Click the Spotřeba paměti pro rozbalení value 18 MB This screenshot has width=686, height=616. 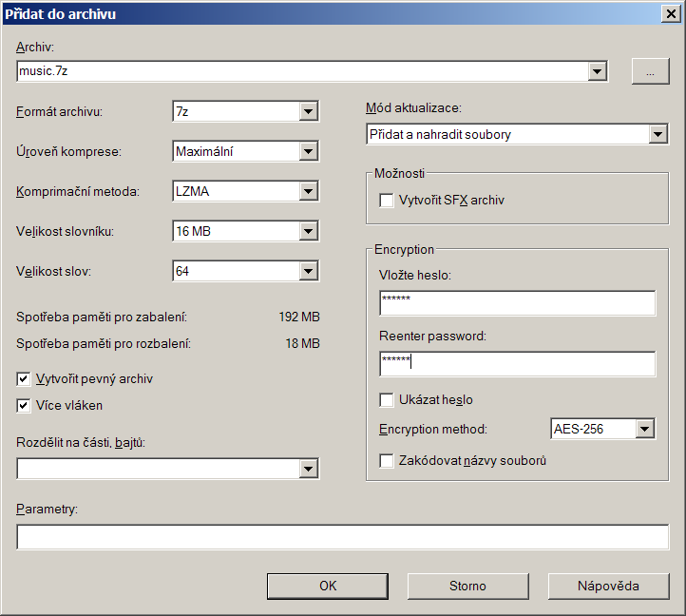(x=303, y=343)
